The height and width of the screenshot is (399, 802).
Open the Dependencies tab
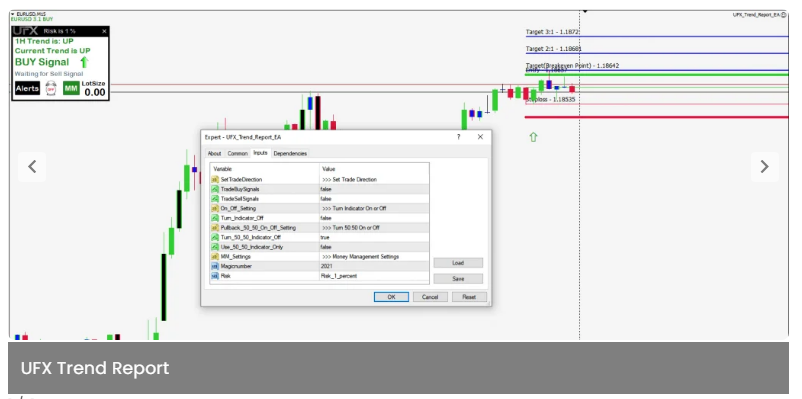[x=290, y=153]
